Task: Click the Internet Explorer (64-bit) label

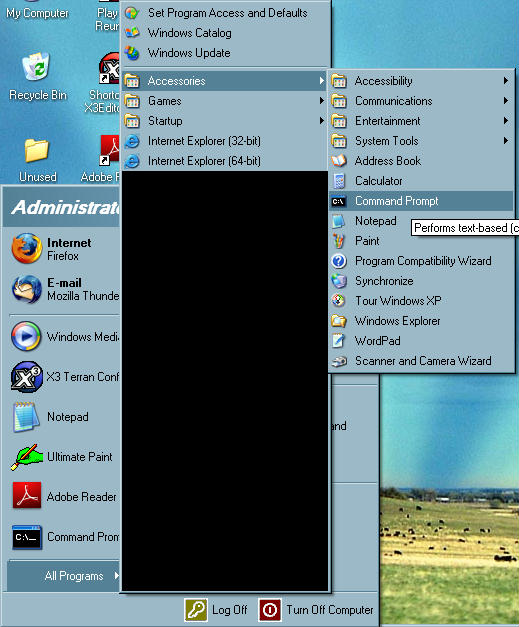Action: (204, 161)
